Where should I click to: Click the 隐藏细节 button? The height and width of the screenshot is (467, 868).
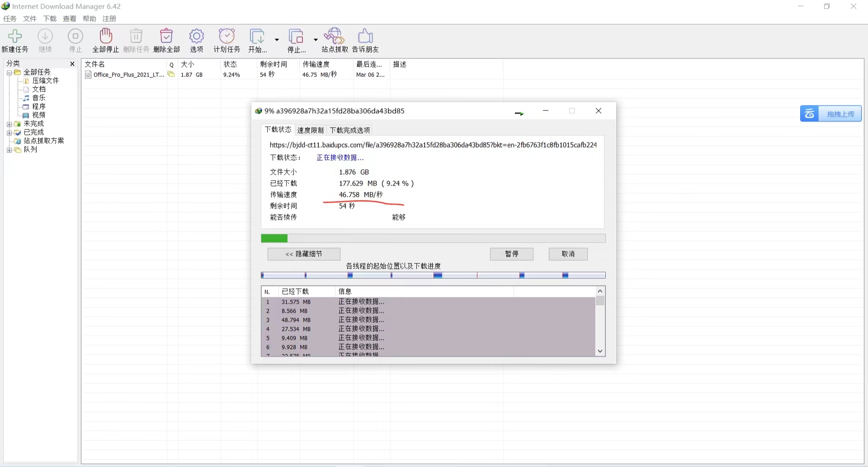304,254
